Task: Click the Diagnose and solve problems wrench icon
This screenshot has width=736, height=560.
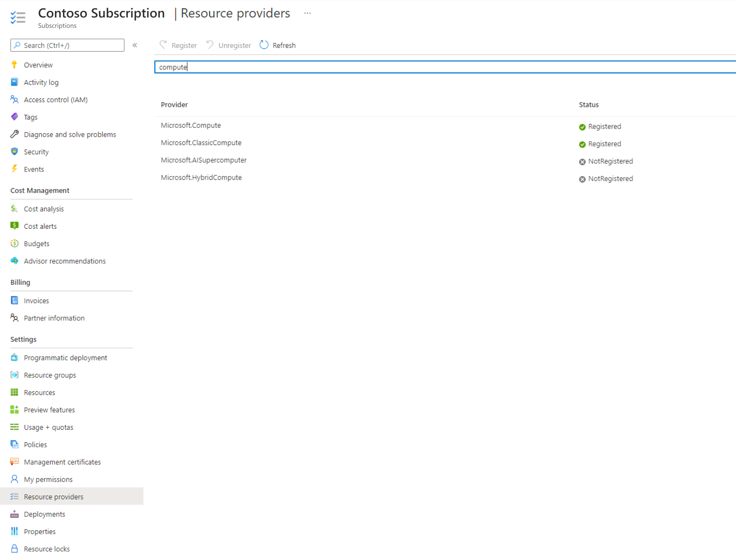Action: click(14, 134)
